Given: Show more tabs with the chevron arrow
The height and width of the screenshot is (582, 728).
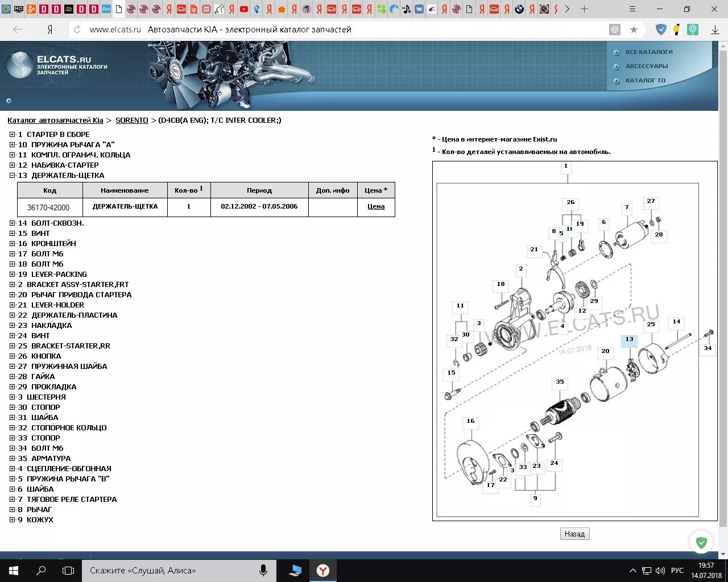Looking at the screenshot, I should [567, 9].
